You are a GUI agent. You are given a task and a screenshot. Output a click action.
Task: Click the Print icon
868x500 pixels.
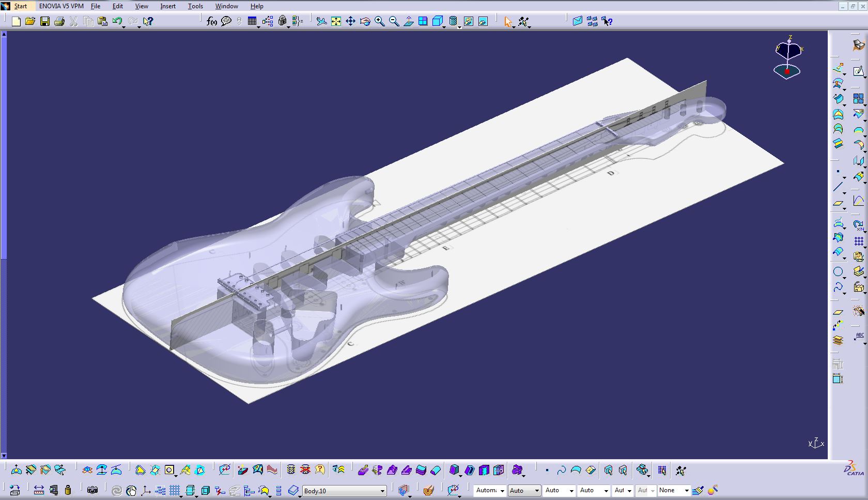[59, 21]
